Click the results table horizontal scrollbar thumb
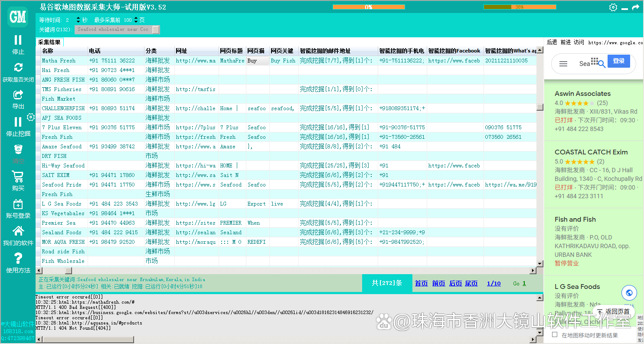The image size is (644, 344). (69, 271)
